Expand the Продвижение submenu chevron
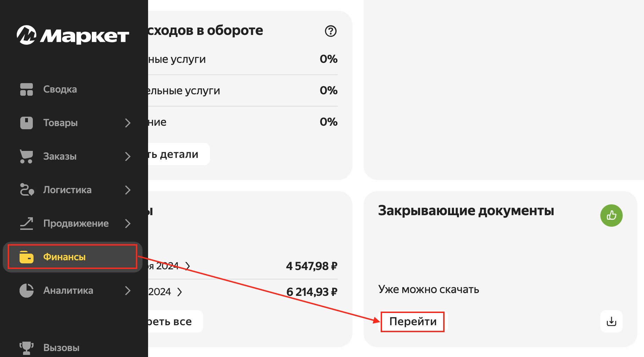 click(x=128, y=224)
